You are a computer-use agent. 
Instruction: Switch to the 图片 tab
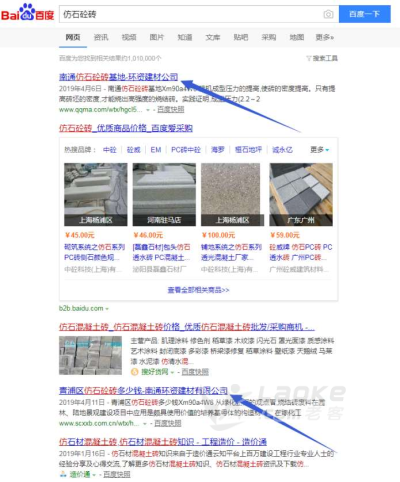pos(156,37)
